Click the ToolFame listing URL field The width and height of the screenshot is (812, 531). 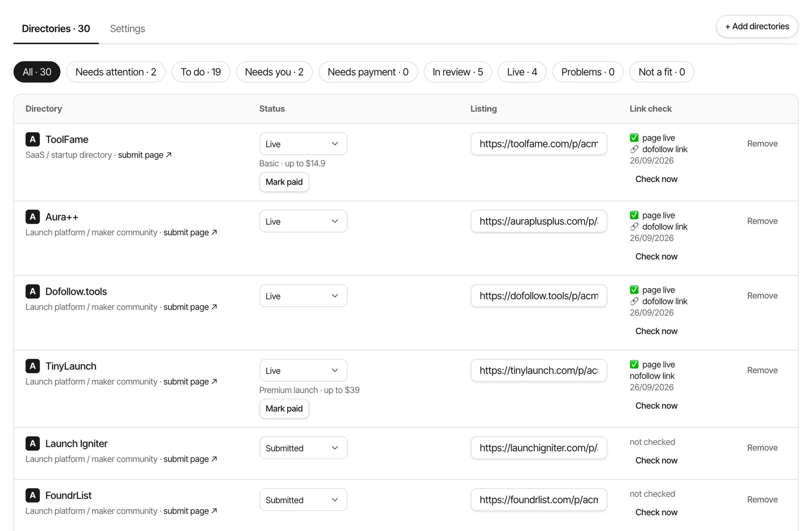[538, 144]
